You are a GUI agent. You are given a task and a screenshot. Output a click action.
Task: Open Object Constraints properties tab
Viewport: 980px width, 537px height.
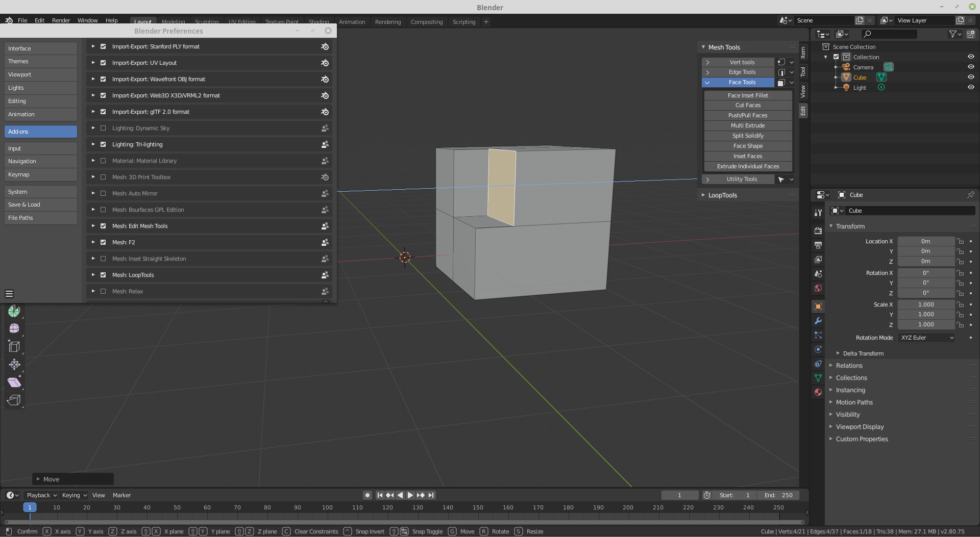pyautogui.click(x=818, y=364)
